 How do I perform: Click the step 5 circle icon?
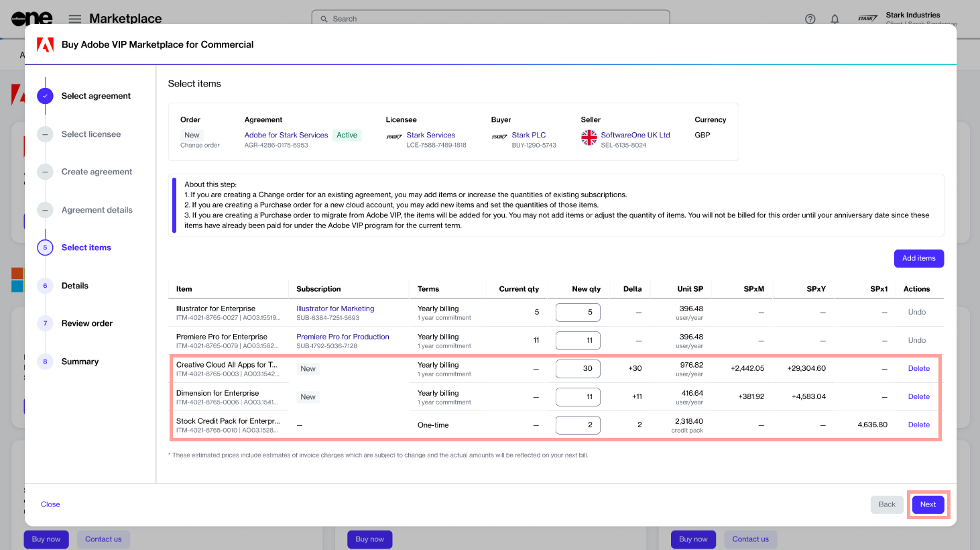click(45, 248)
